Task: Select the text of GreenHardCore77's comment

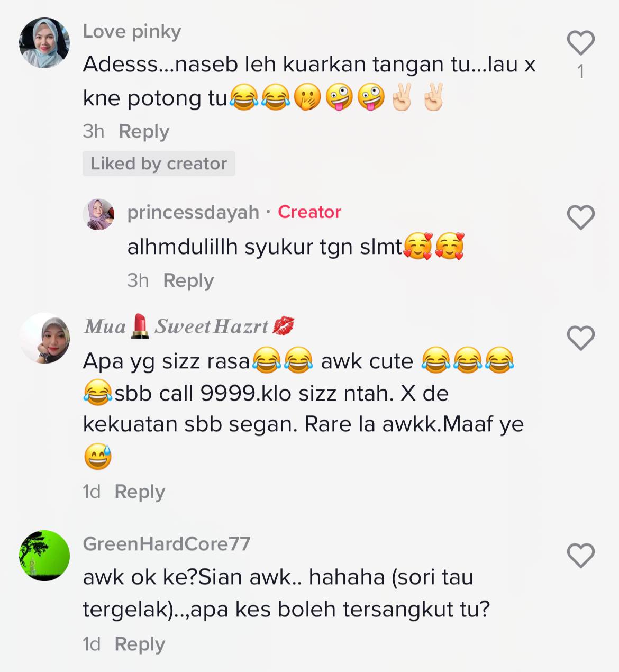Action: 286,593
